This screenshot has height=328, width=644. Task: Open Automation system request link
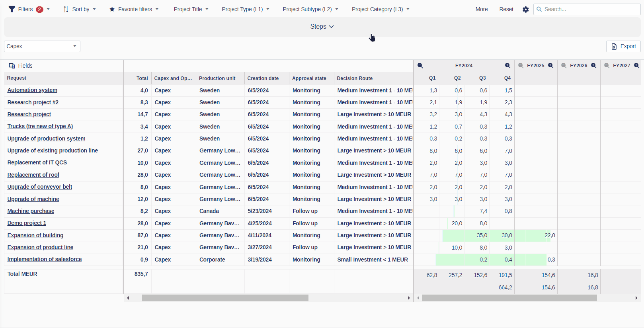pyautogui.click(x=32, y=90)
